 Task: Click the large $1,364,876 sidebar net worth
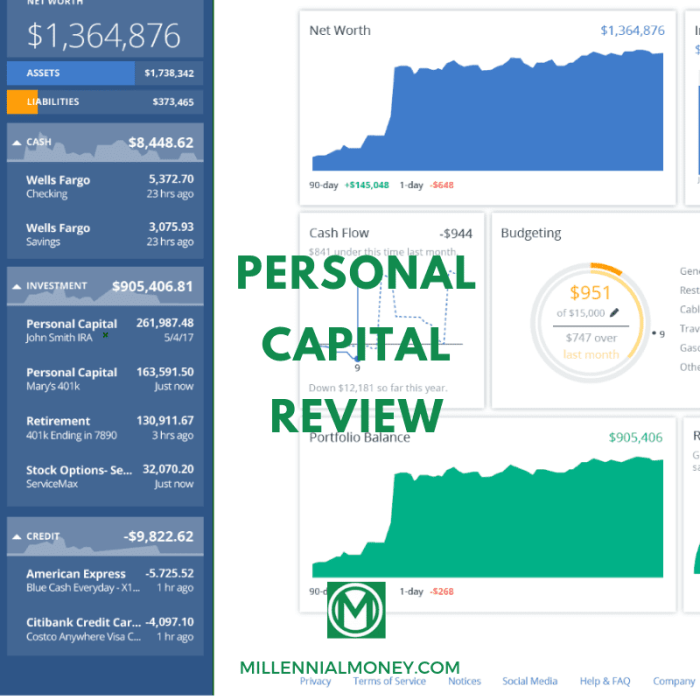point(104,36)
